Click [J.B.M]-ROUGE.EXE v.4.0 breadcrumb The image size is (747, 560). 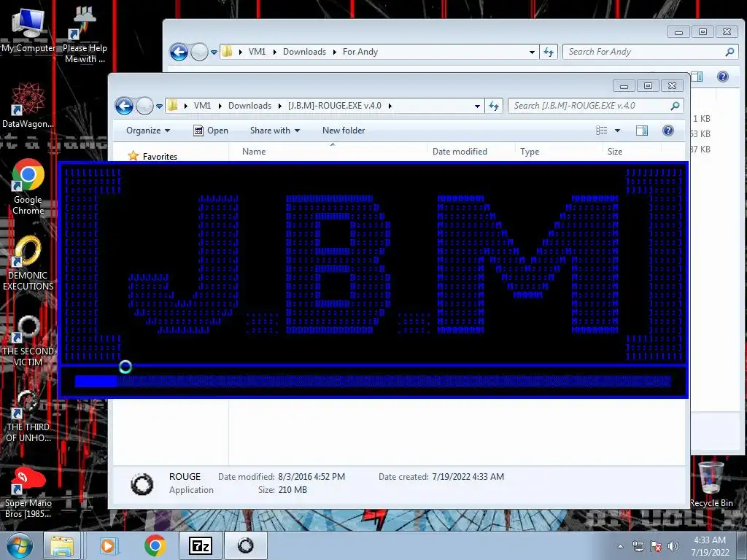coord(334,106)
